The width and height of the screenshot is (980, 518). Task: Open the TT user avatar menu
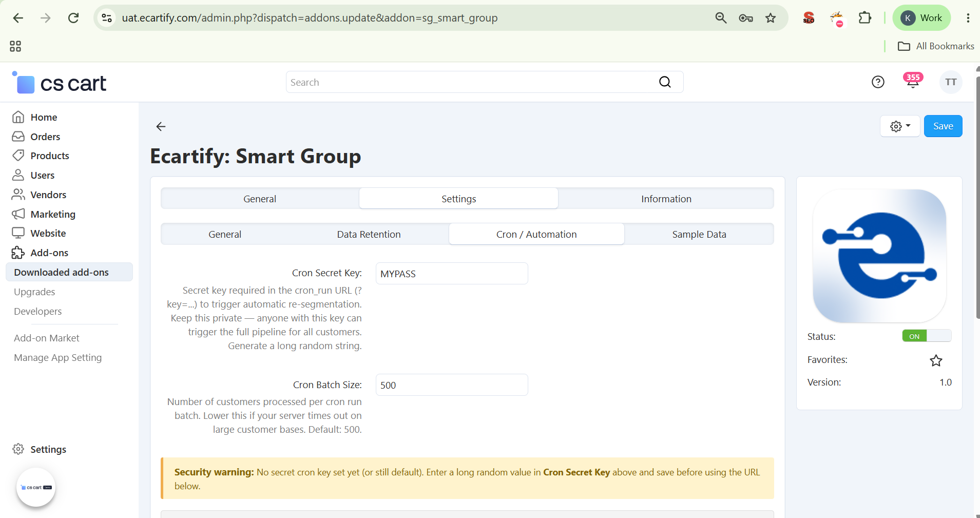pos(951,82)
